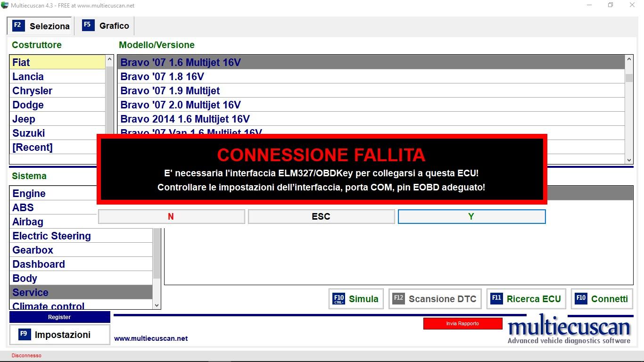Choose ABS system
The width and height of the screenshot is (644, 362).
tap(53, 207)
